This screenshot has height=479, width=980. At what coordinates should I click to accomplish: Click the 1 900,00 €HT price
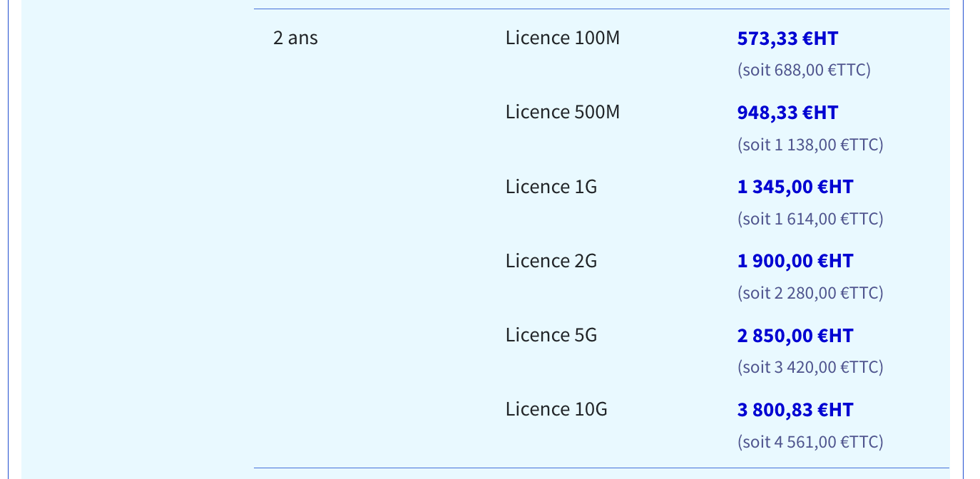click(795, 261)
